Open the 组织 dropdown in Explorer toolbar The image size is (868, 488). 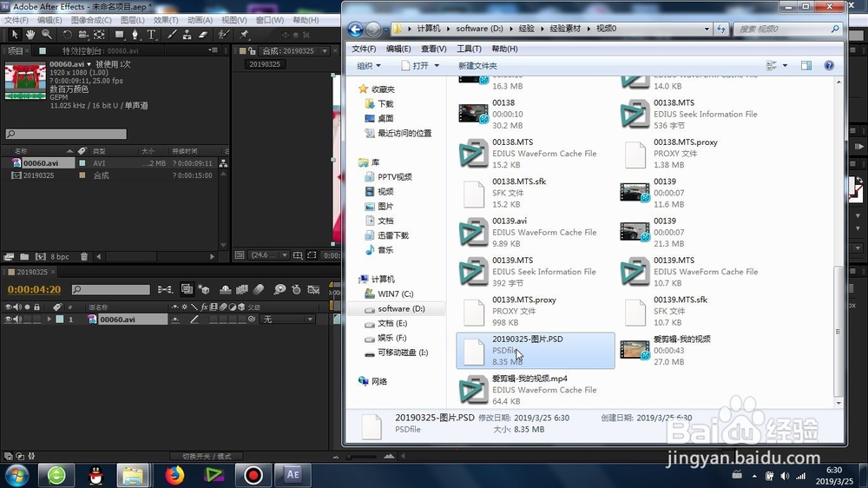[x=369, y=65]
